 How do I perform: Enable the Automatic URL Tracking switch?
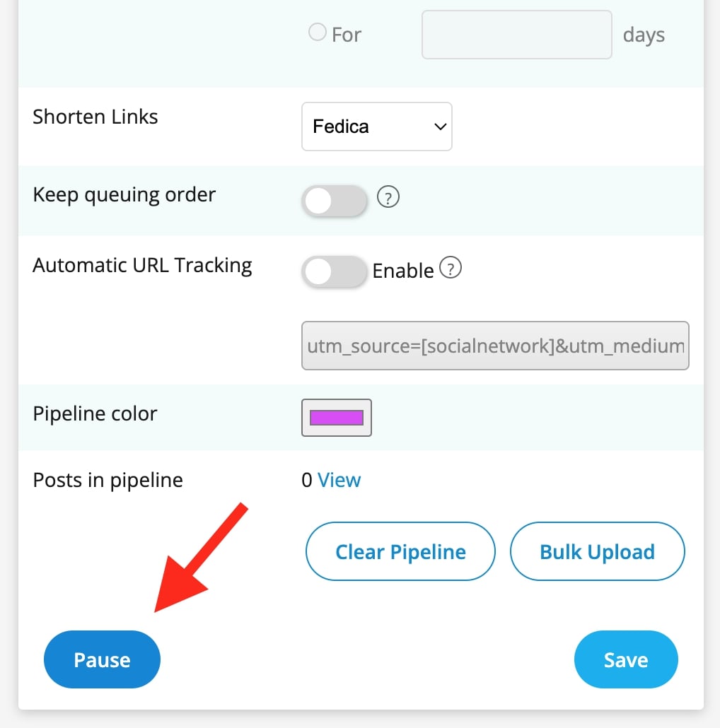pos(335,272)
